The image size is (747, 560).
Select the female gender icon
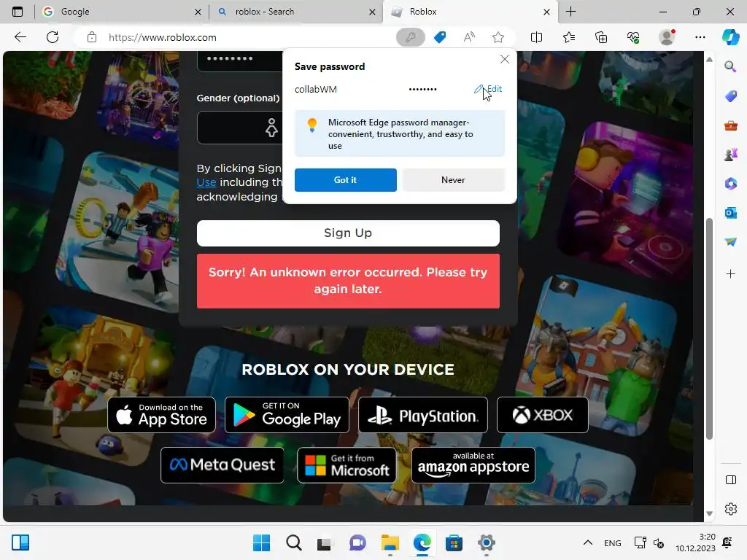271,128
